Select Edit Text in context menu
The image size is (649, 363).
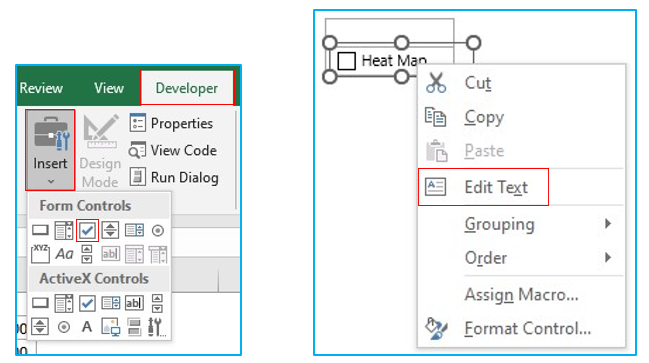point(483,187)
